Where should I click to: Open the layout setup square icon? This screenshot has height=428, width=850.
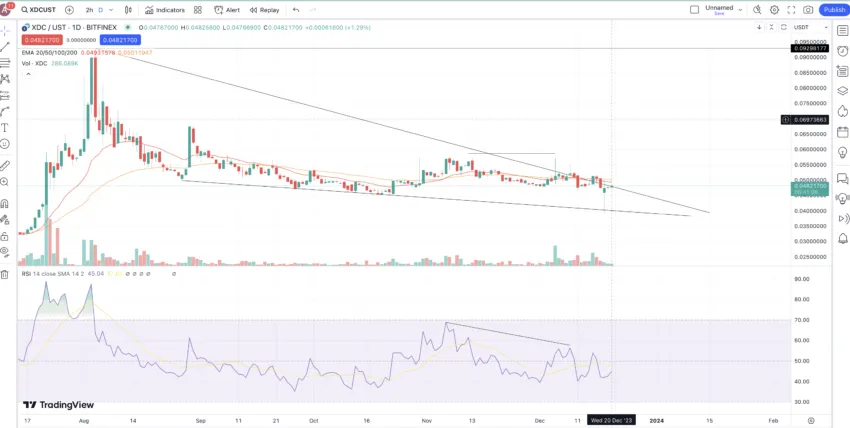click(x=694, y=10)
